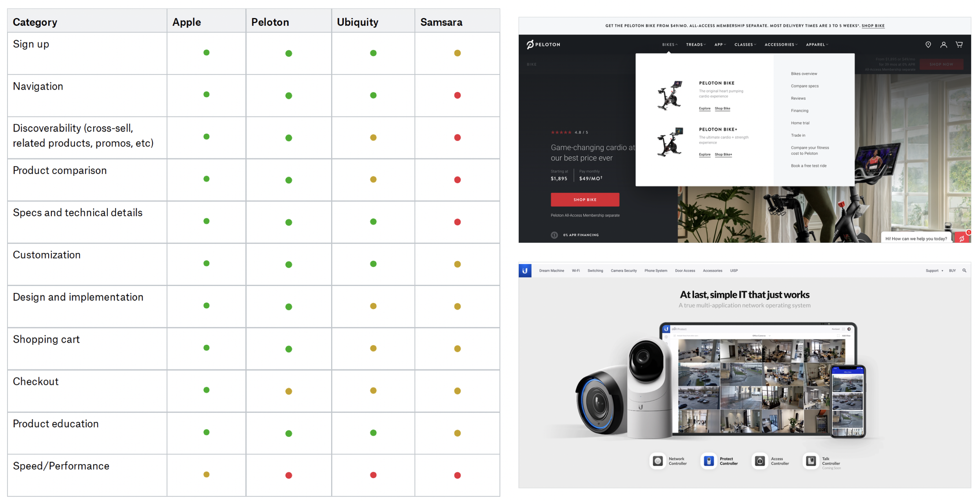
Task: Open Camera Security menu item
Action: (x=623, y=271)
